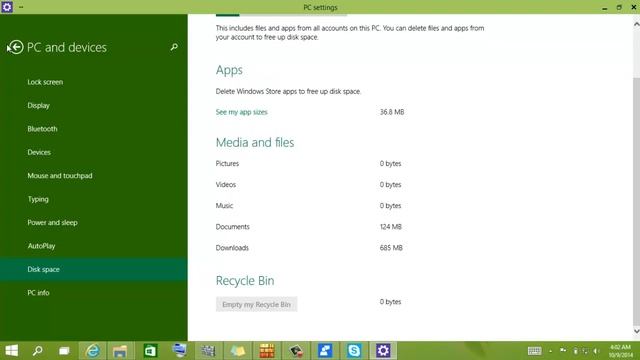Click the Media and files heading
Image resolution: width=640 pixels, height=360 pixels.
[255, 142]
